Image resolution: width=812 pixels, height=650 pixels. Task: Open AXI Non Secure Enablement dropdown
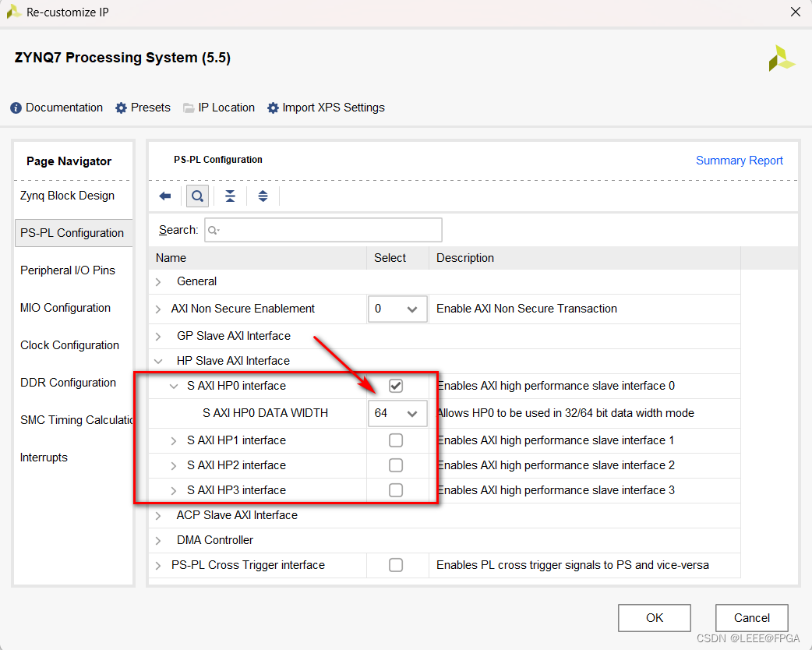coord(397,309)
